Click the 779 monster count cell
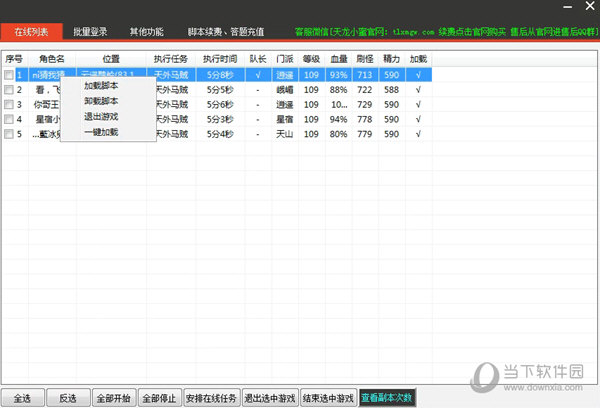This screenshot has height=408, width=600. [x=365, y=134]
